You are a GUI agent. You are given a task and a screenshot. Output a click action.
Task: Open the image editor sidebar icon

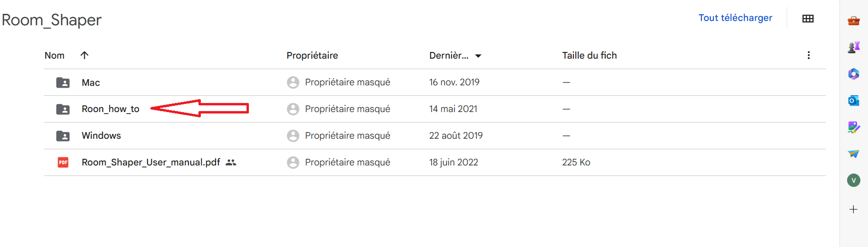click(853, 127)
